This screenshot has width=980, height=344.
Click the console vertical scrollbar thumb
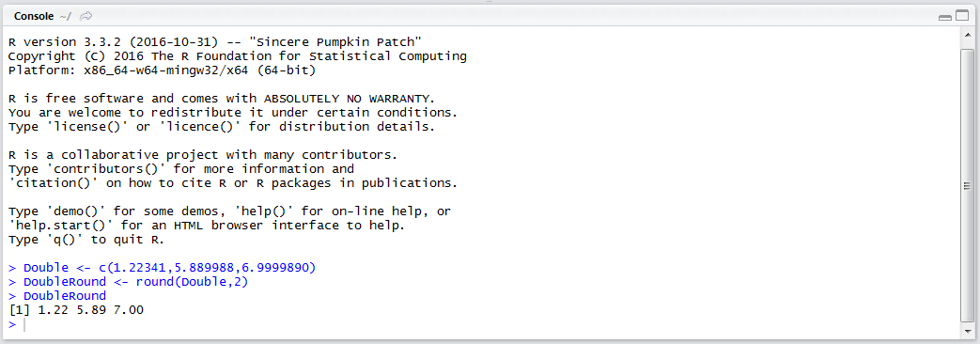(966, 184)
